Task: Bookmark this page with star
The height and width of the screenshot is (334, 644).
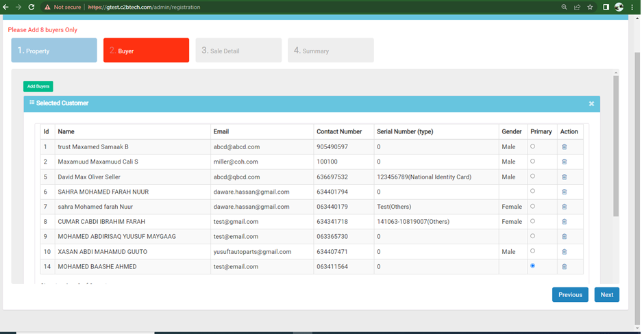Action: click(x=590, y=7)
